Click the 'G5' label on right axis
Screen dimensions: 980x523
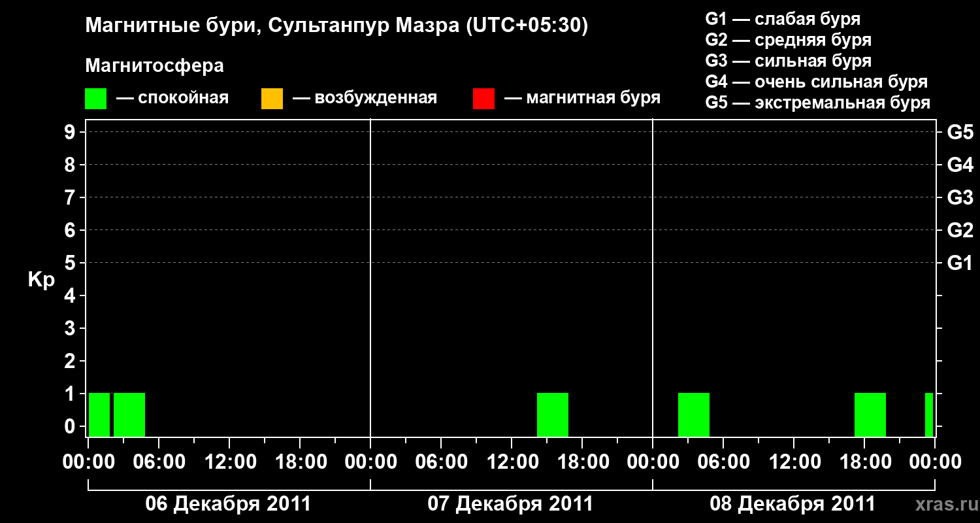pyautogui.click(x=960, y=133)
